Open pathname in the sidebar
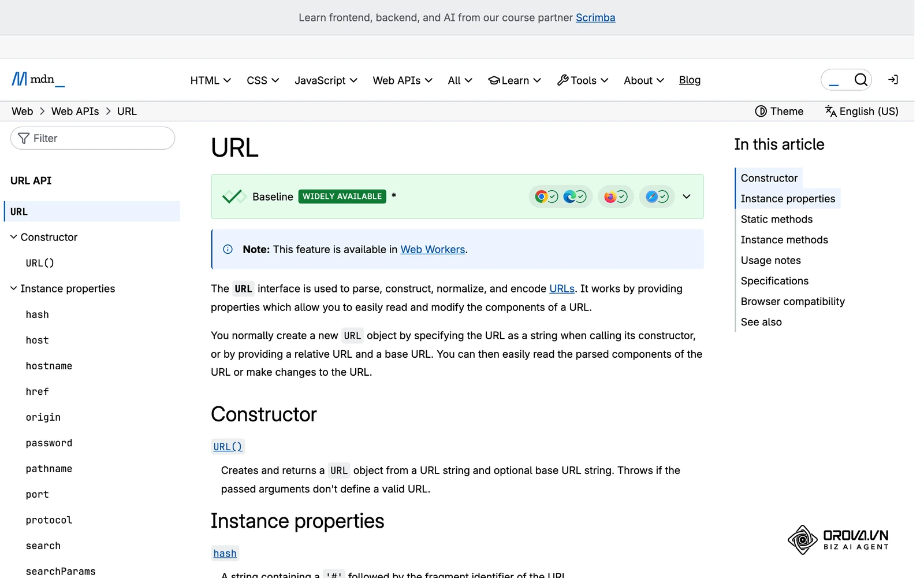The image size is (924, 578). tap(49, 469)
